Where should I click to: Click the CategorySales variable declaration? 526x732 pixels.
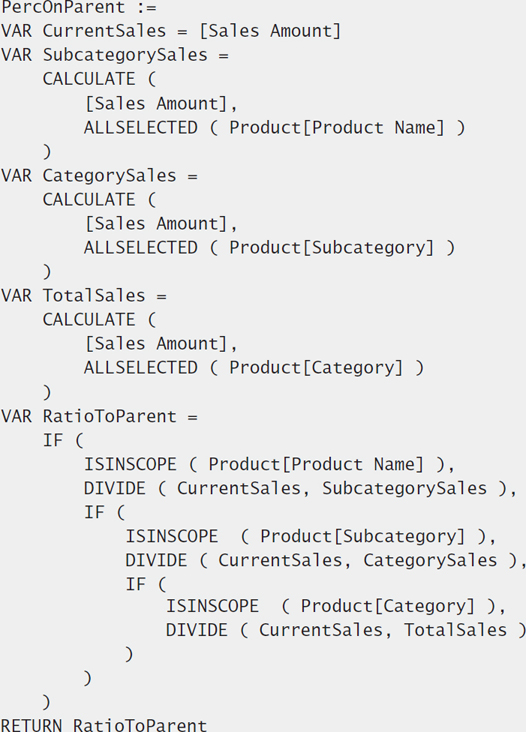[99, 176]
